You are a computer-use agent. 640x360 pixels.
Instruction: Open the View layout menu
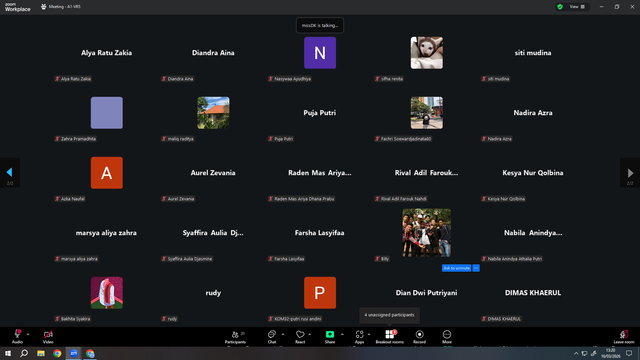[x=577, y=7]
